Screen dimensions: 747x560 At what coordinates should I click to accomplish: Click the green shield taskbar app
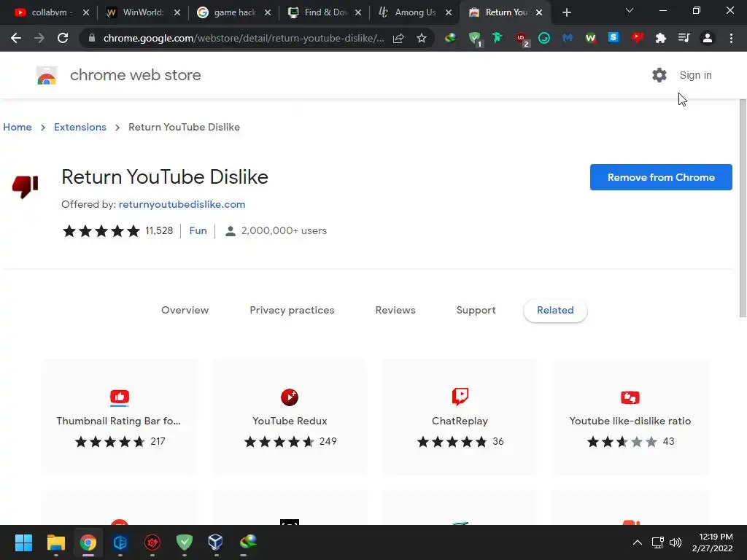(x=185, y=542)
